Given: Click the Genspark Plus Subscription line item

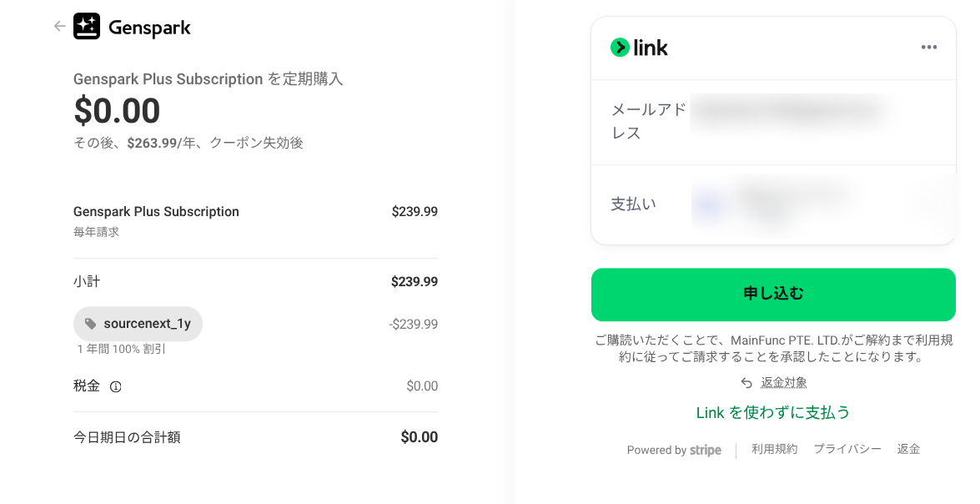Looking at the screenshot, I should (x=156, y=212).
